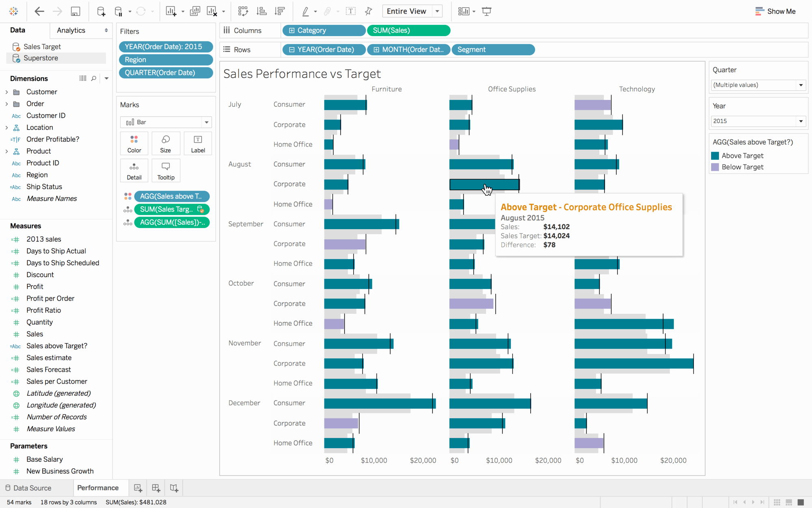Click the Detail marks card icon
The width and height of the screenshot is (812, 508).
134,167
